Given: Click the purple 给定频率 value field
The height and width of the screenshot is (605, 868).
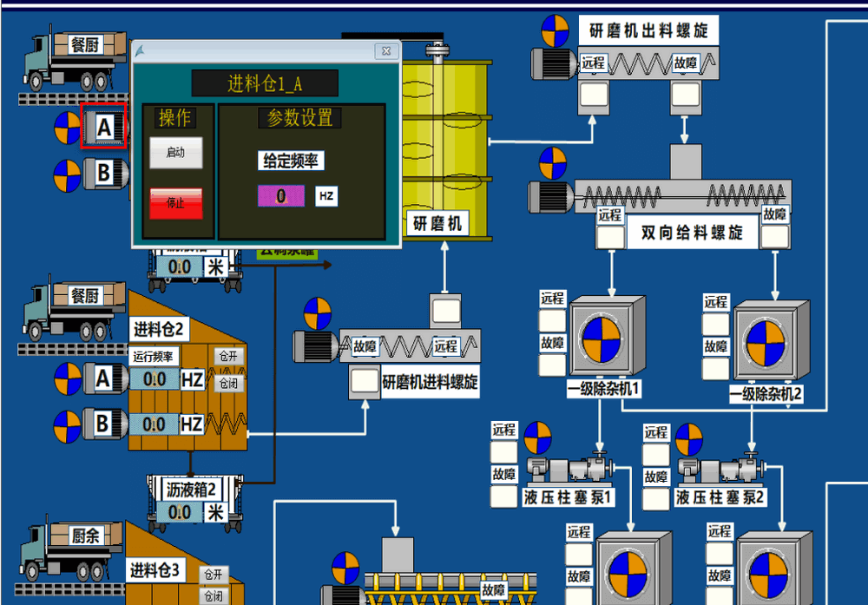Looking at the screenshot, I should click(x=280, y=196).
